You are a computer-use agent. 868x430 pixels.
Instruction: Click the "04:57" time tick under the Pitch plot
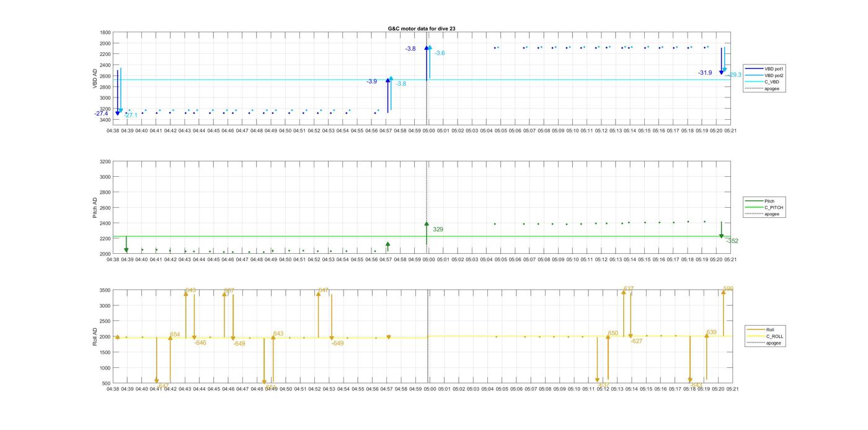[386, 259]
